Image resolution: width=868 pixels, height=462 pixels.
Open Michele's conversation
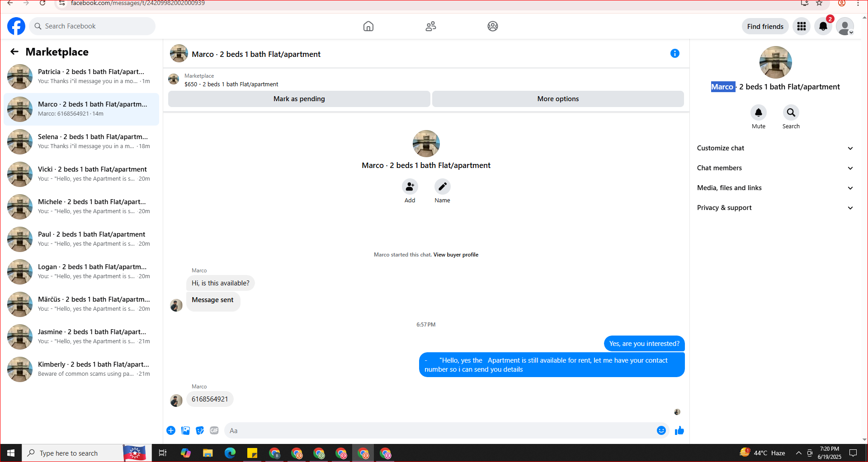click(81, 207)
